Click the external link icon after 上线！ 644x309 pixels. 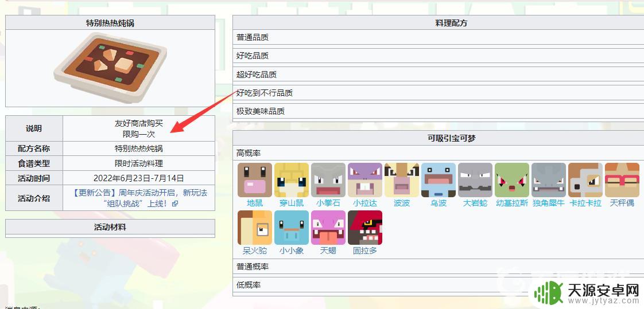click(175, 204)
